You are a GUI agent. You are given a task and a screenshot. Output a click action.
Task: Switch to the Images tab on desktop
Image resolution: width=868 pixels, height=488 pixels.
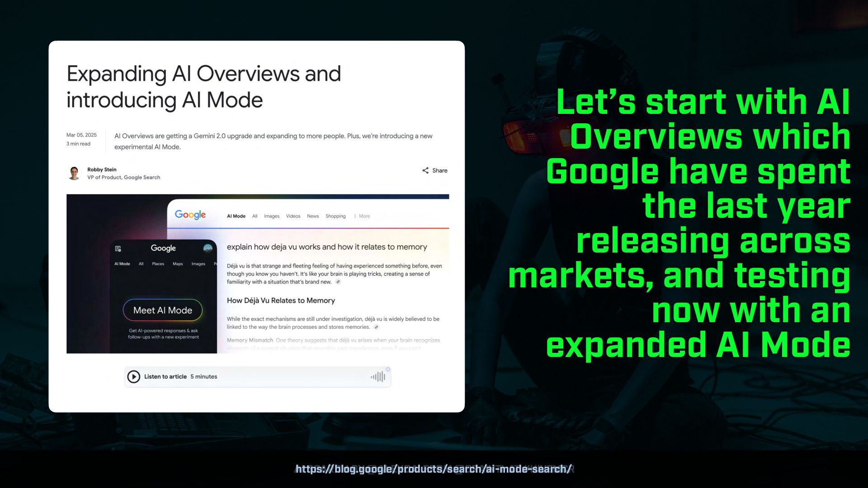pyautogui.click(x=272, y=216)
